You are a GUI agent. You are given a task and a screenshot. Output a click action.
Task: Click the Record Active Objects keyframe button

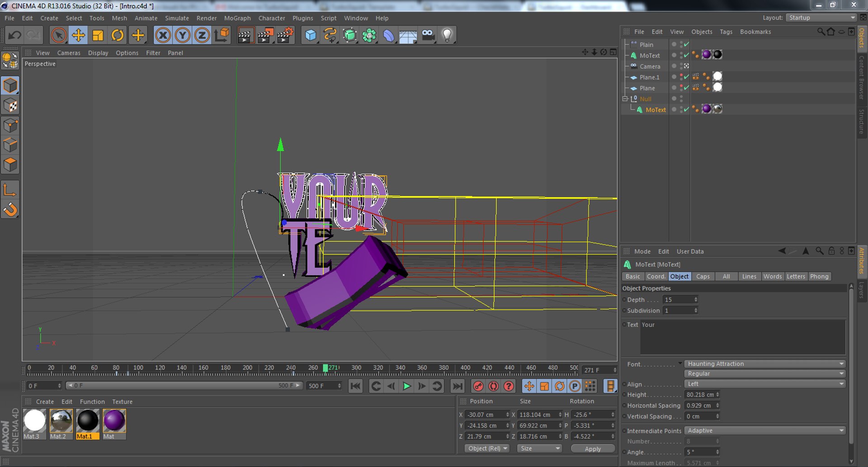click(478, 386)
